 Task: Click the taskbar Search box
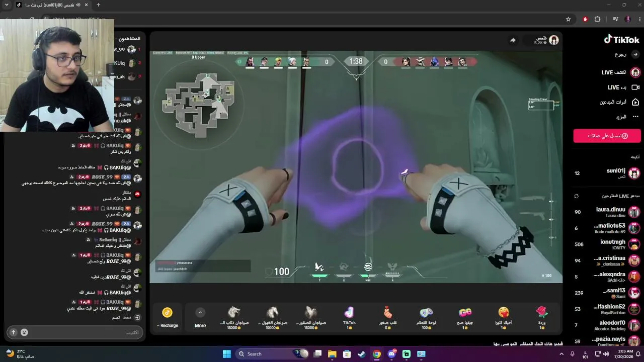tap(272, 354)
